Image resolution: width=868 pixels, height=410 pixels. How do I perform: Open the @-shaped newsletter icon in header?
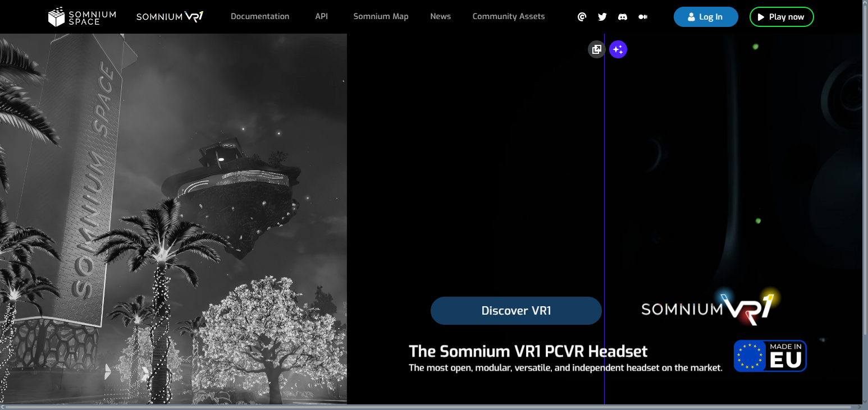582,17
